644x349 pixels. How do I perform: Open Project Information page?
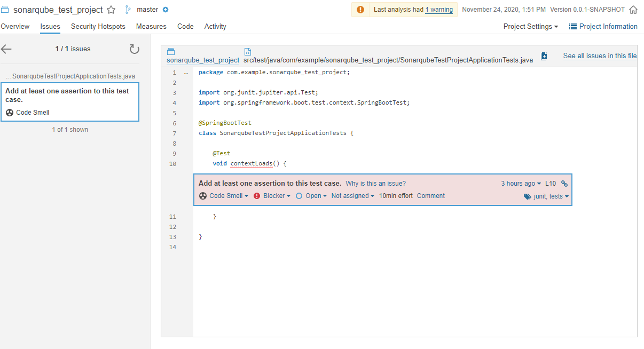pyautogui.click(x=608, y=26)
